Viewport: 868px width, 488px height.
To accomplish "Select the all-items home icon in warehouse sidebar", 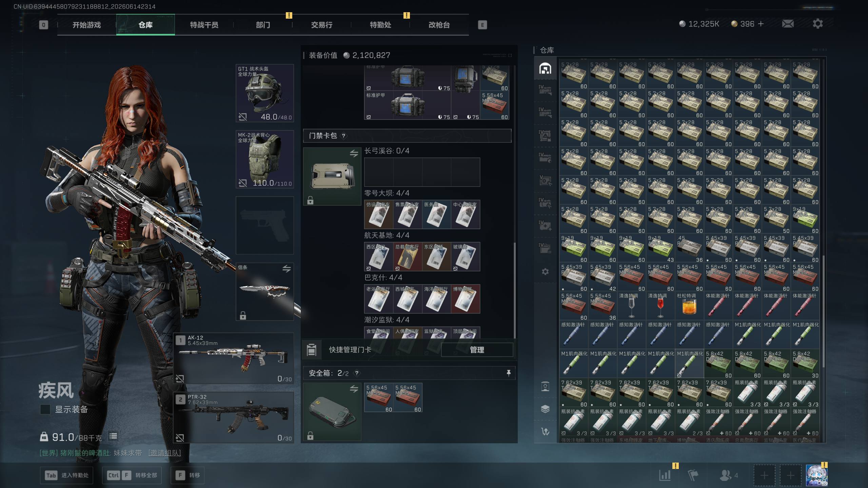I will (545, 68).
